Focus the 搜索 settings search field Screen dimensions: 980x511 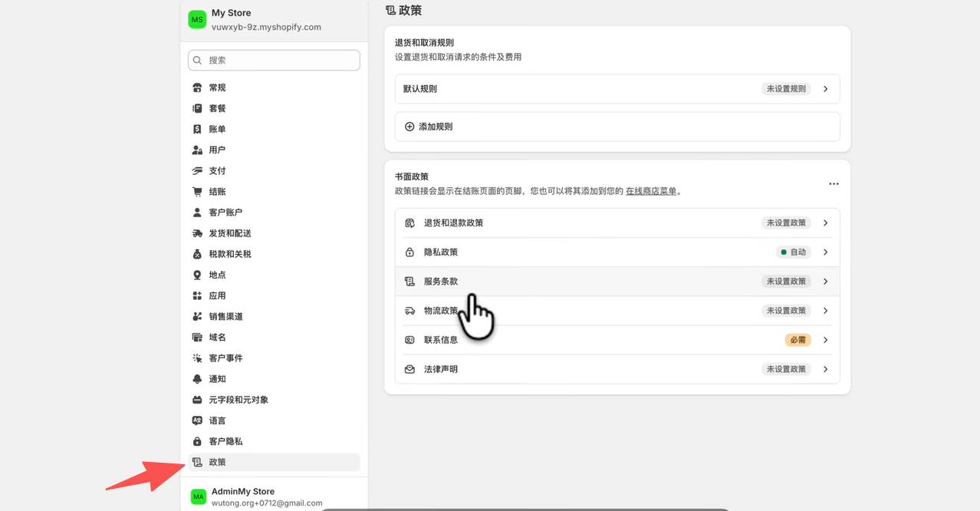pos(274,60)
